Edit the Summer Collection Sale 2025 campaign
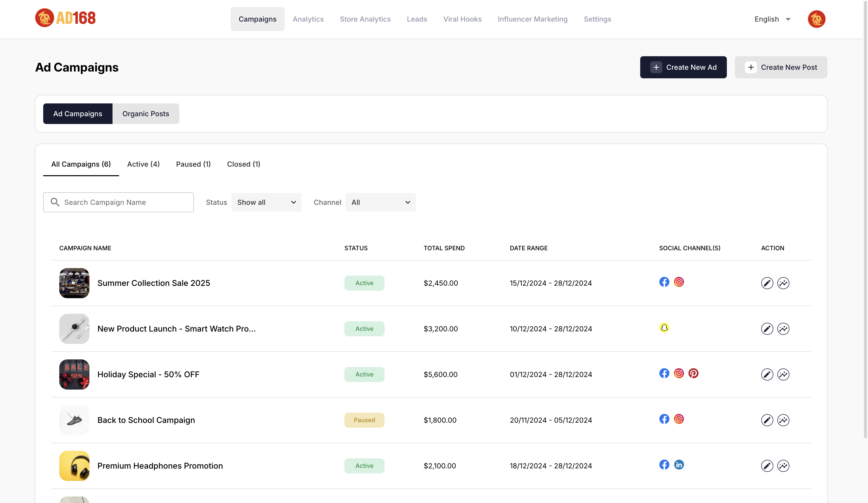 tap(767, 283)
